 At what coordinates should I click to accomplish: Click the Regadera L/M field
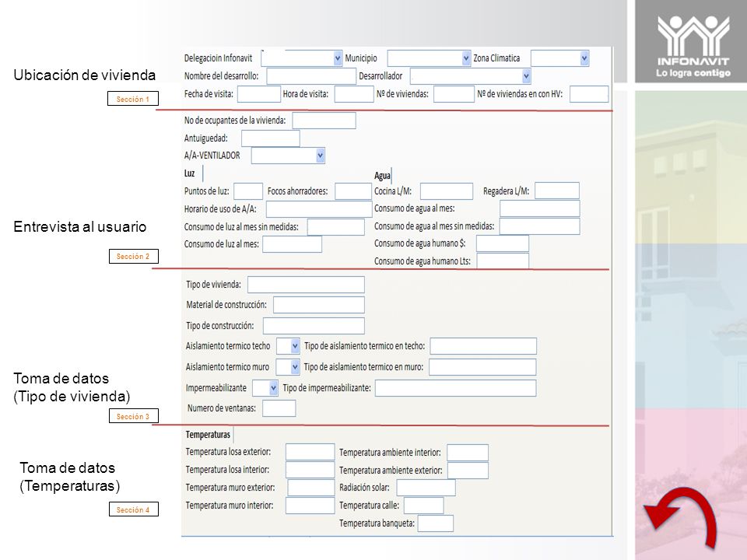557,191
